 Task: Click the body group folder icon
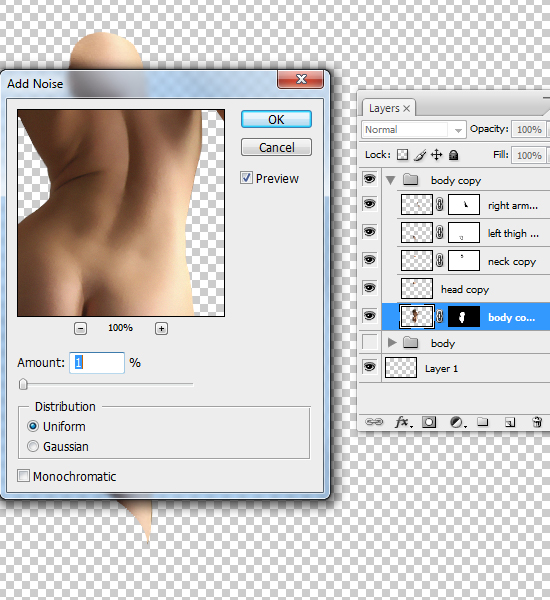[410, 342]
